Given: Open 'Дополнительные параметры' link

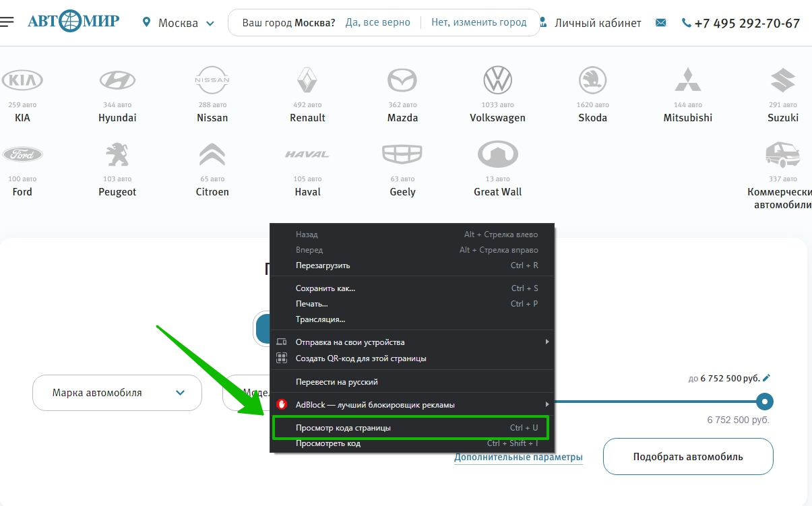Looking at the screenshot, I should coord(518,457).
